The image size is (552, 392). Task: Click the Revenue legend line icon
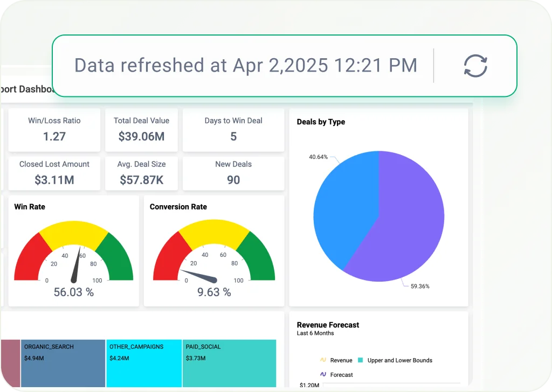click(x=323, y=360)
